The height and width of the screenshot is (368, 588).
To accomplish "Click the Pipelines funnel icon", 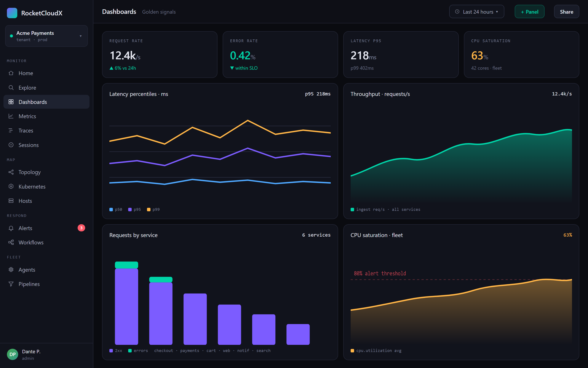I will click(x=11, y=284).
